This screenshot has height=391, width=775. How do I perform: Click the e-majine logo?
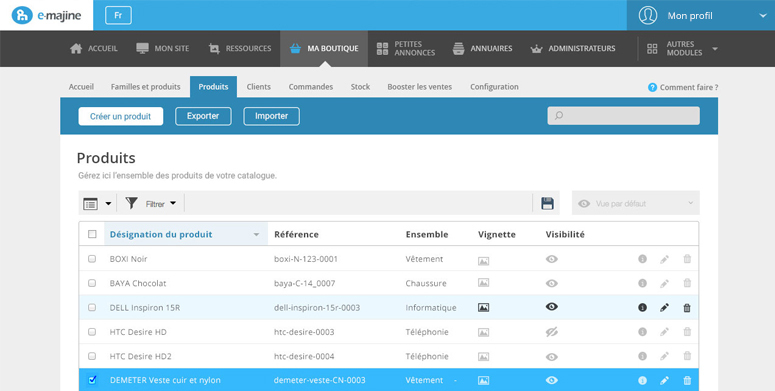pyautogui.click(x=46, y=15)
